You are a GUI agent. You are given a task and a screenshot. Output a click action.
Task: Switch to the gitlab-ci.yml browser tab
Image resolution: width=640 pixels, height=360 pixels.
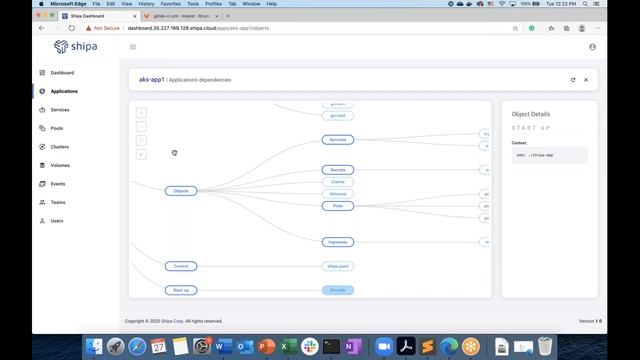[x=181, y=16]
